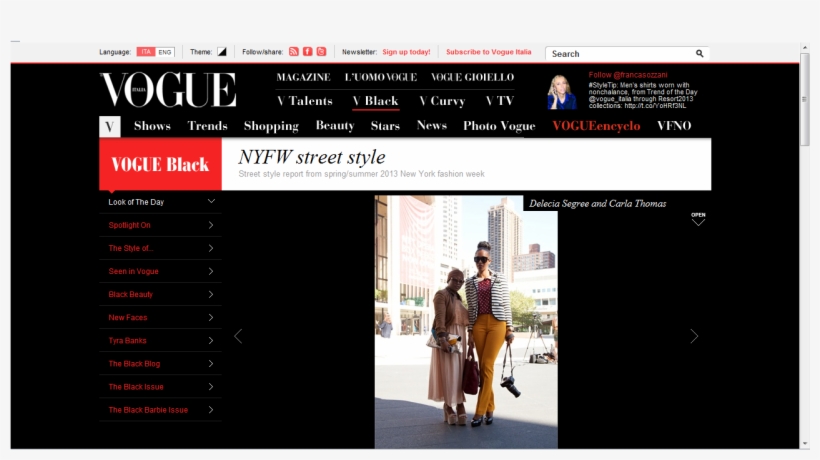Screen dimensions: 820x460
Task: Open the VFNO section
Action: (x=674, y=126)
